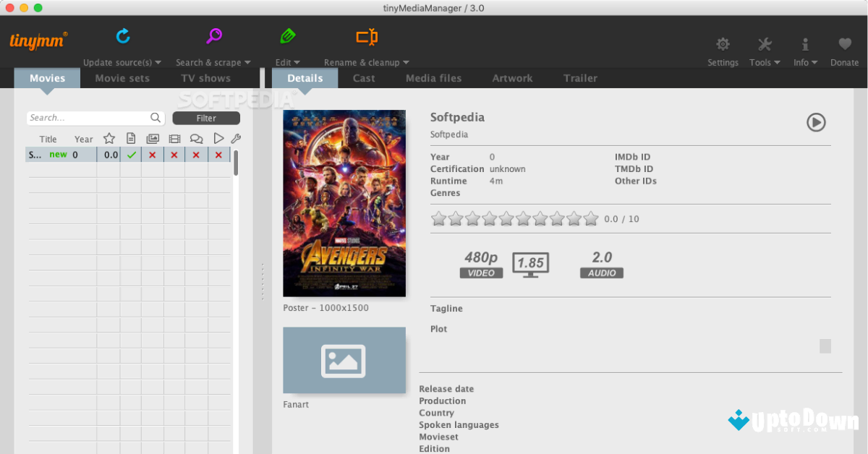This screenshot has width=868, height=454.
Task: Open Settings with the gear icon
Action: click(x=723, y=43)
